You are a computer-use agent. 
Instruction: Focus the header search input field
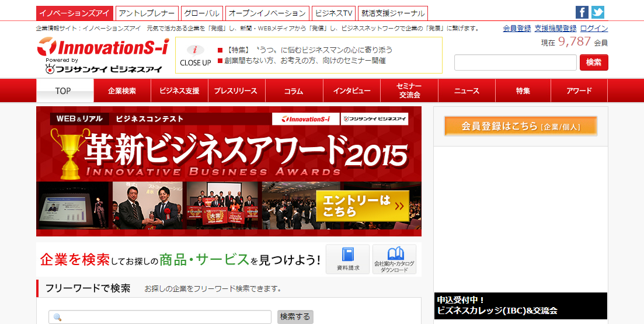(516, 62)
